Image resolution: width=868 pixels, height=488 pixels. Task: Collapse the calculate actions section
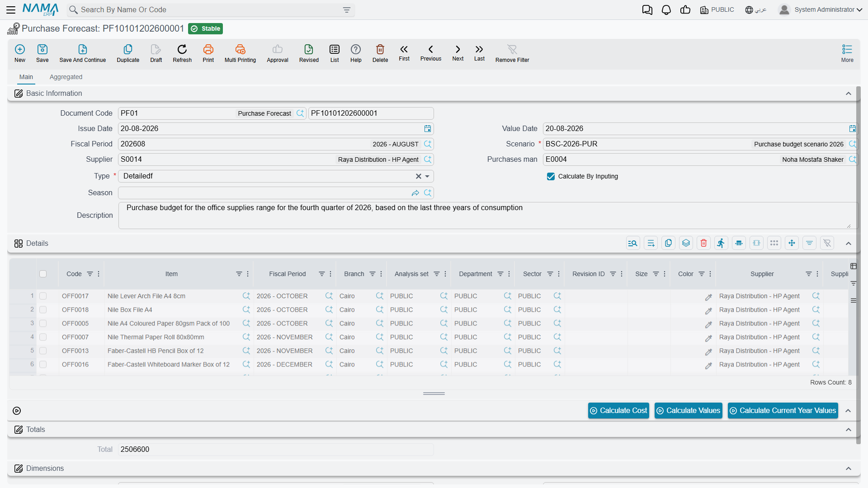point(849,411)
